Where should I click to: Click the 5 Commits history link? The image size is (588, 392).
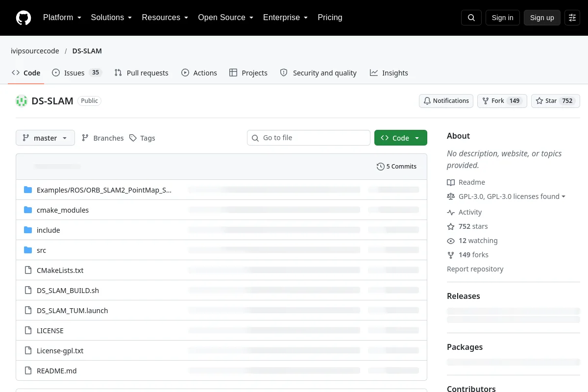(396, 167)
